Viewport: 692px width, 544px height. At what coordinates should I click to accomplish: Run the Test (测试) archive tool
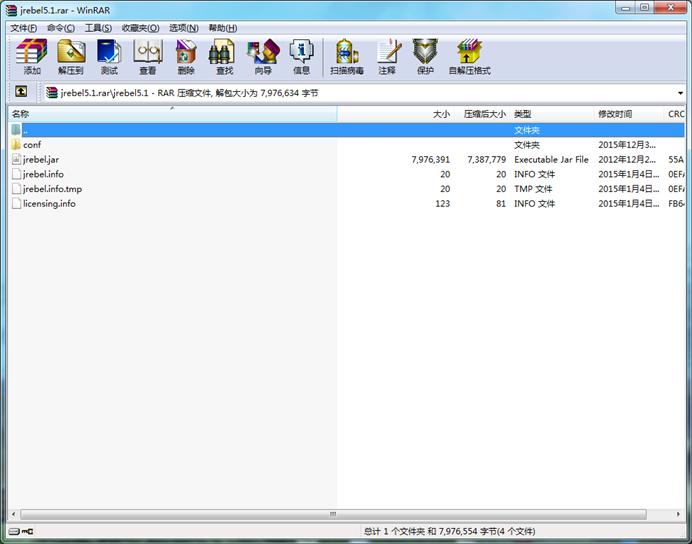(109, 57)
